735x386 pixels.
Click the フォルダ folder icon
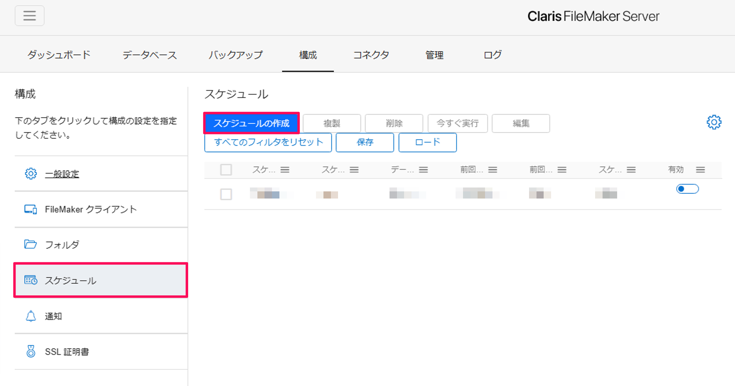pos(30,244)
